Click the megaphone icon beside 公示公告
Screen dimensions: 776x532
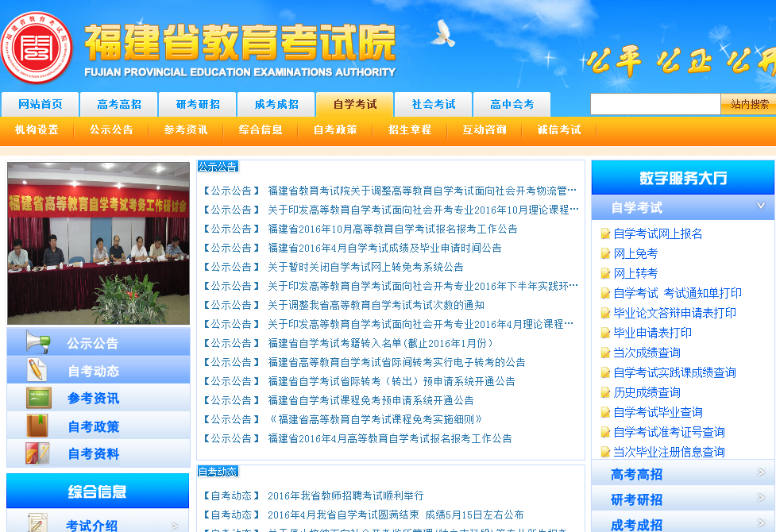coord(39,342)
